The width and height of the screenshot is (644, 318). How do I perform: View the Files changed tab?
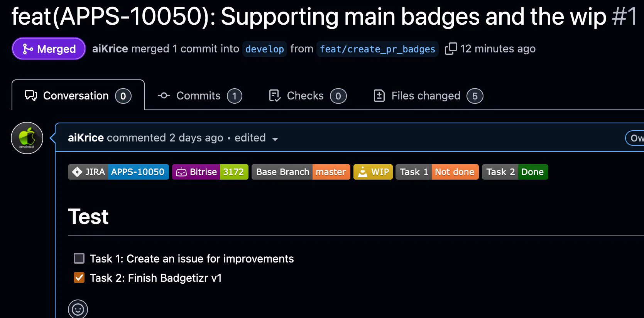point(428,96)
